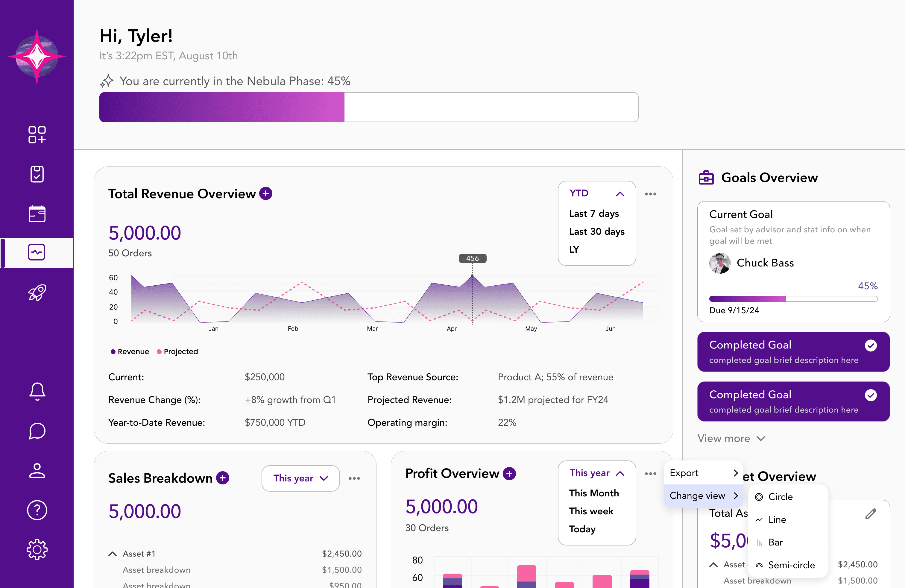Open notifications bell icon
The image size is (905, 588).
point(37,391)
